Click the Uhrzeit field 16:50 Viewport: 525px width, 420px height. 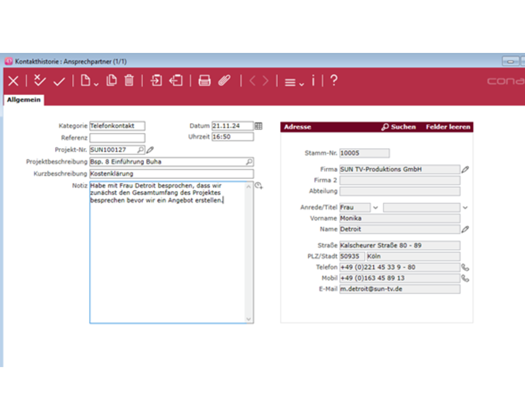pos(233,137)
